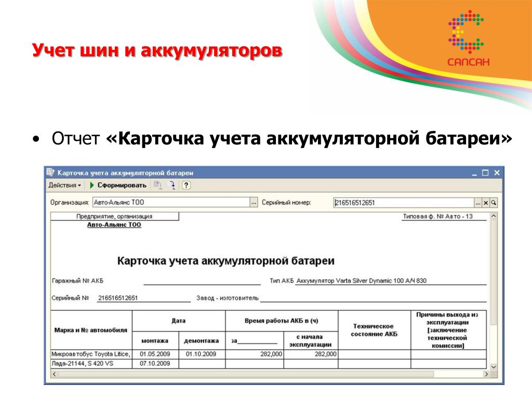The image size is (532, 399).
Task: Open Организация selection list with ellipsis button
Action: click(254, 203)
